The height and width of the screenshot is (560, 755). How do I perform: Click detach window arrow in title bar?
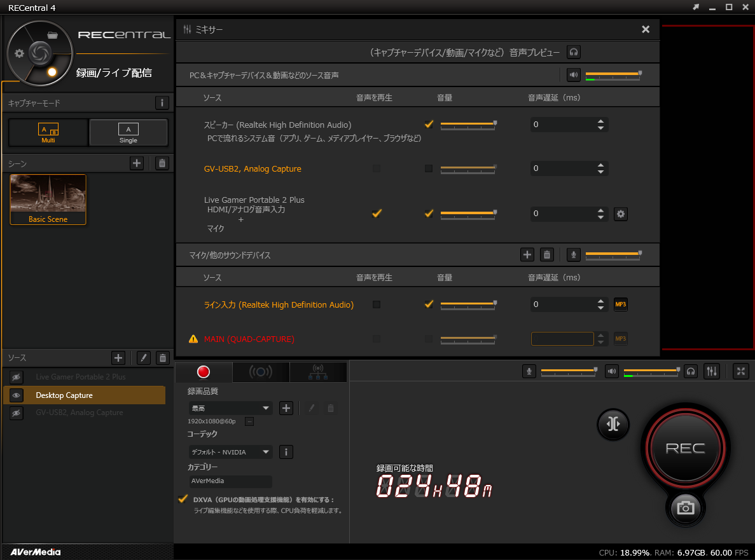pos(696,7)
